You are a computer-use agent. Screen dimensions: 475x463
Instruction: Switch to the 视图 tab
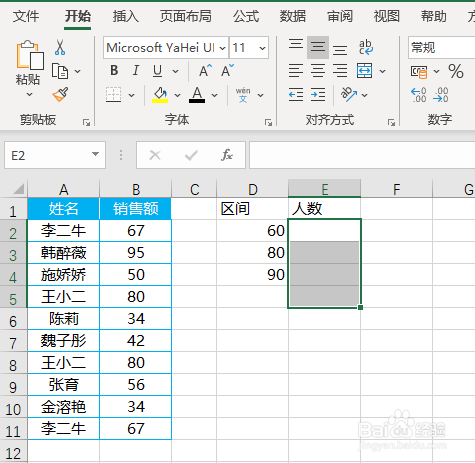point(387,16)
